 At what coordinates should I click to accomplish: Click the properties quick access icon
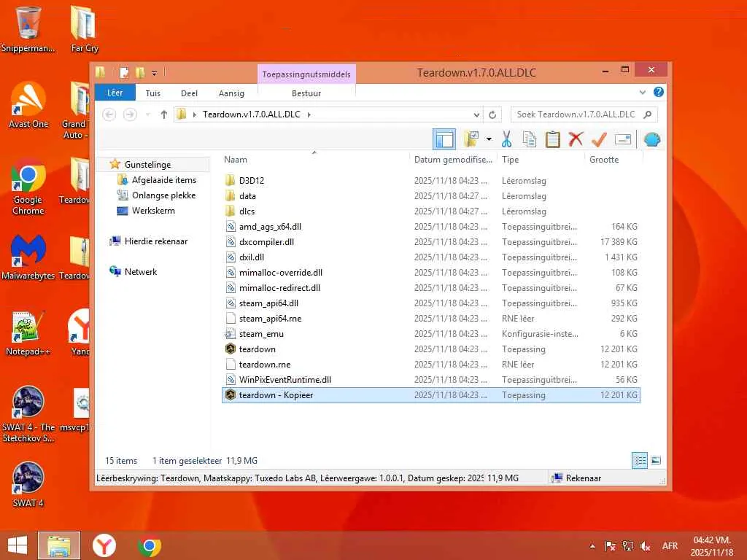point(124,72)
